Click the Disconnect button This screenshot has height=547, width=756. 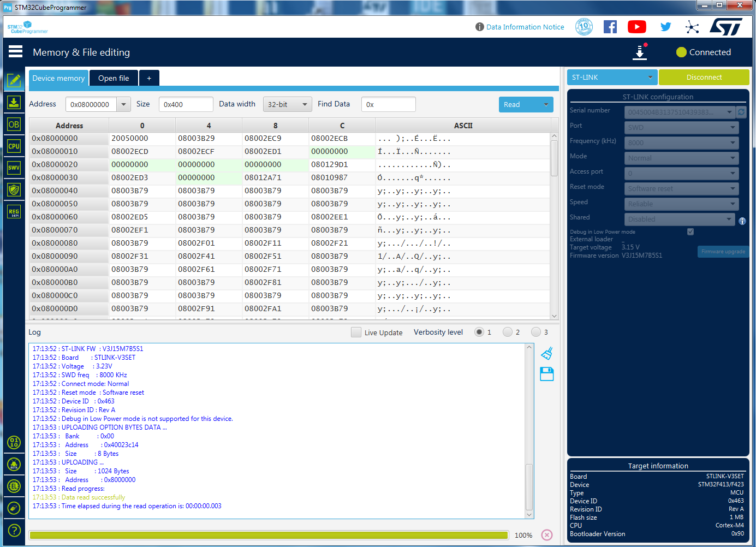click(704, 78)
